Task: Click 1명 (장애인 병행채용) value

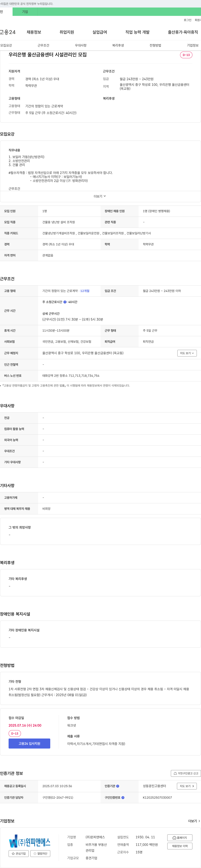Action: coord(156,211)
